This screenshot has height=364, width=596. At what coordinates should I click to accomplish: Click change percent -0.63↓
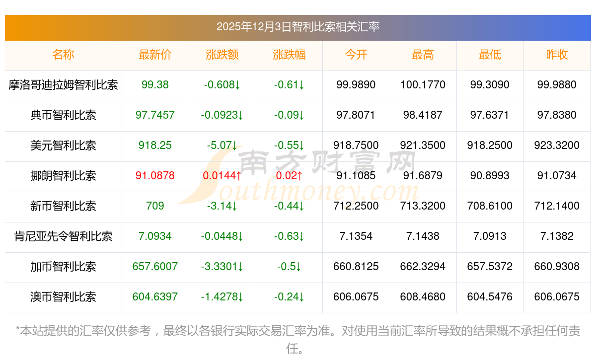(x=289, y=236)
